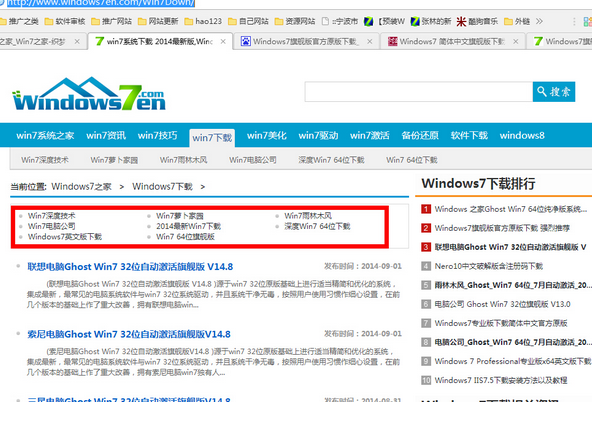Open 软件下载 nav menu item

[x=469, y=135]
